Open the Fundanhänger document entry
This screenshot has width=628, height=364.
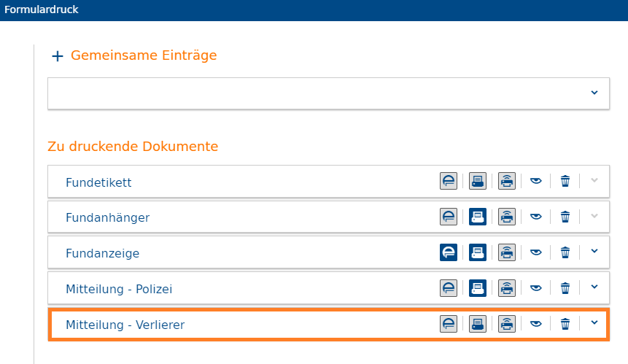(107, 217)
